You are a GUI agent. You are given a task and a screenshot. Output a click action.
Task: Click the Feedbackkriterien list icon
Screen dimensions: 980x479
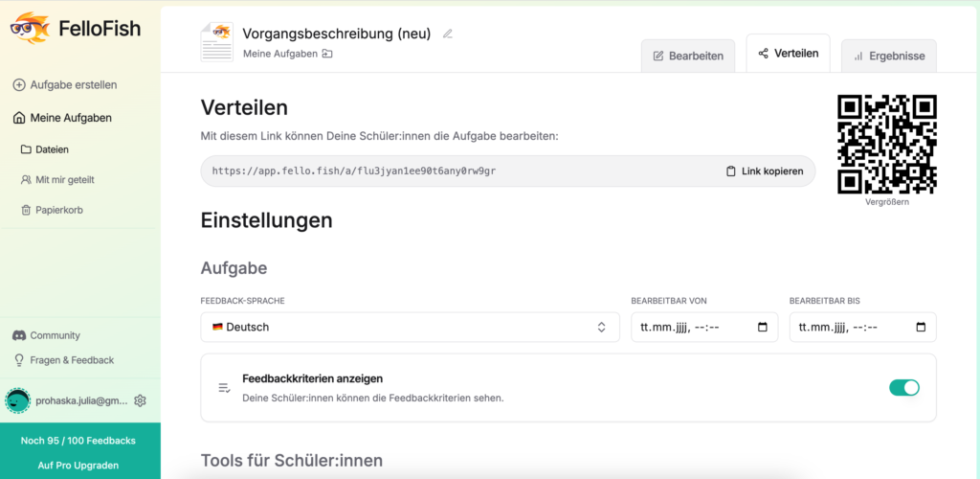[x=224, y=388]
